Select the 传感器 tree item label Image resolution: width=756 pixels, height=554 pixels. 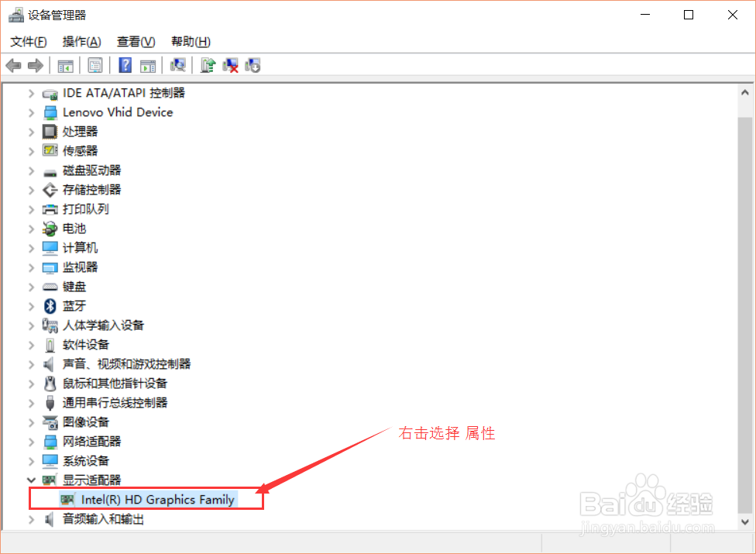[80, 151]
